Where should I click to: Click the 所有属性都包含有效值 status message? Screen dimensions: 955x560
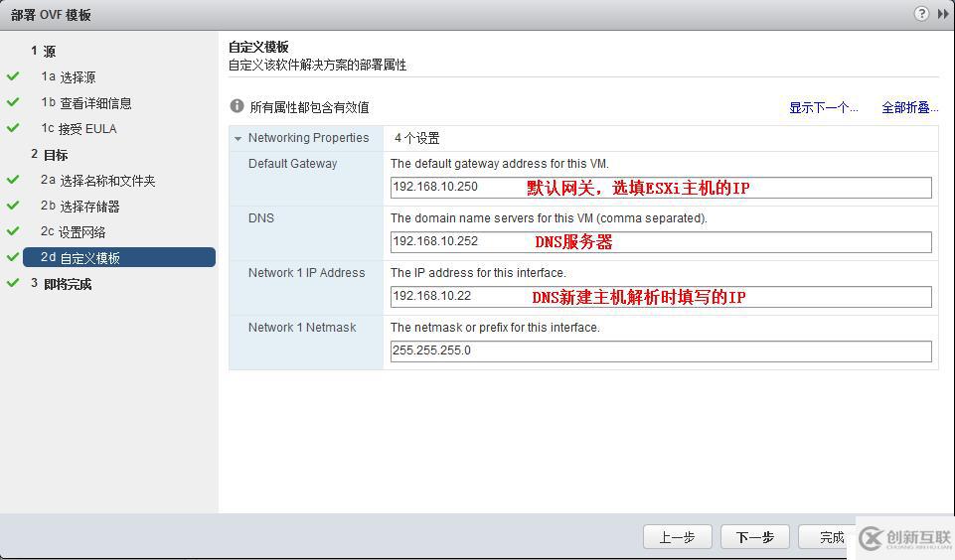tap(309, 108)
